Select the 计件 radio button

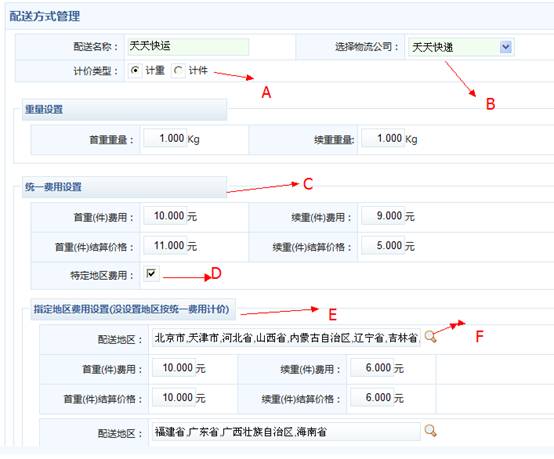pyautogui.click(x=178, y=71)
